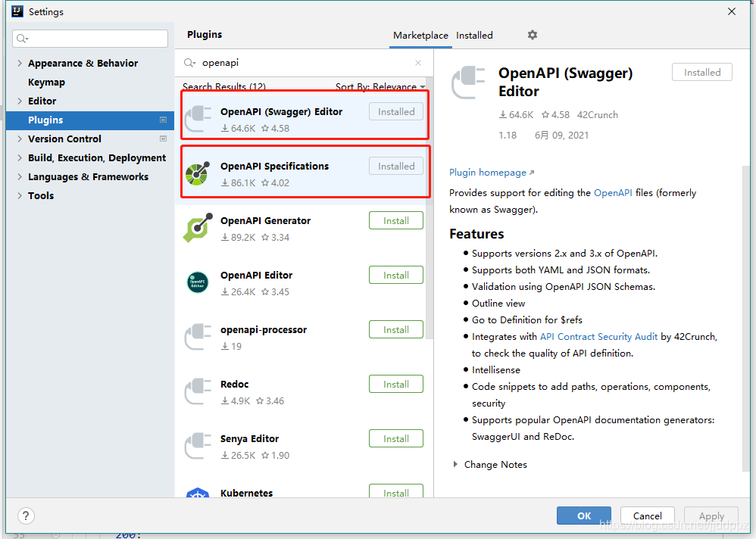Click the Apply button
Screen dimensions: 756x539
(711, 516)
